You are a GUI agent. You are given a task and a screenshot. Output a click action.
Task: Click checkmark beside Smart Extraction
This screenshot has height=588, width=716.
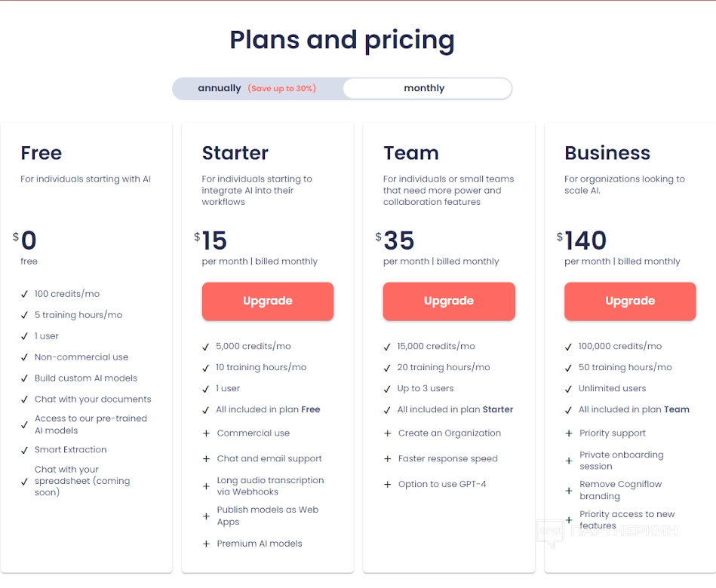24,450
